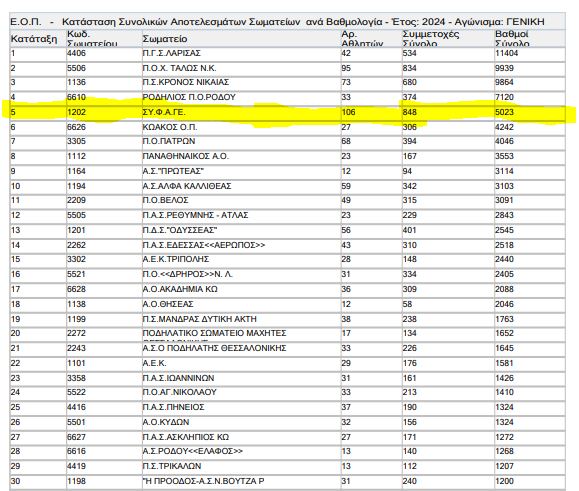The image size is (579, 491).
Task: Click the table title 'Ε.Ο.Π. - Κατάσταση Συνολικών Αποτελεσμάτων Σωματείων'
Action: [155, 22]
